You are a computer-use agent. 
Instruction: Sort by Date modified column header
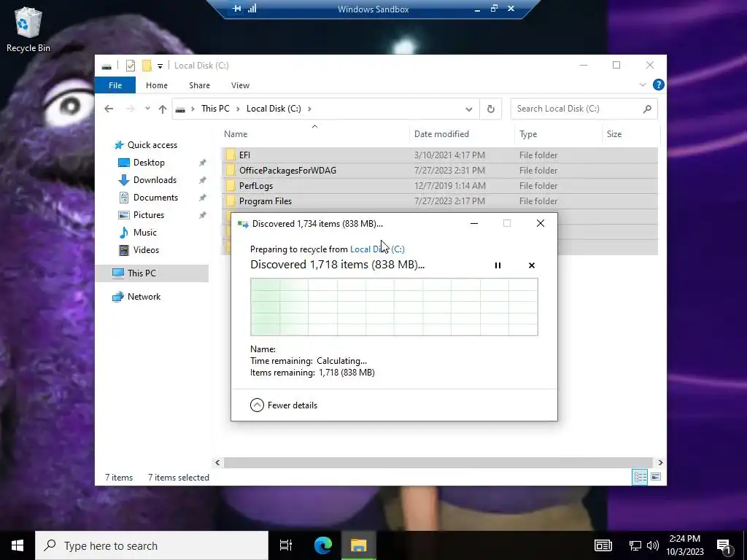pyautogui.click(x=461, y=134)
